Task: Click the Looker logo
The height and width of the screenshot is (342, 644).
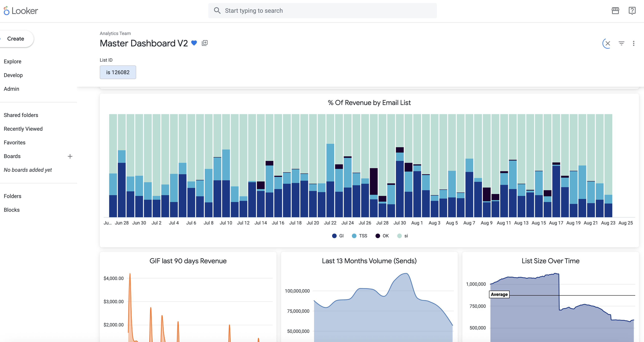Action: pyautogui.click(x=21, y=11)
